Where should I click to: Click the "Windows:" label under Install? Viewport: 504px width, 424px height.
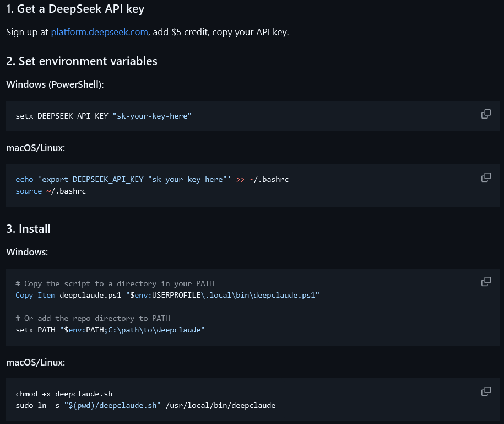tap(27, 252)
